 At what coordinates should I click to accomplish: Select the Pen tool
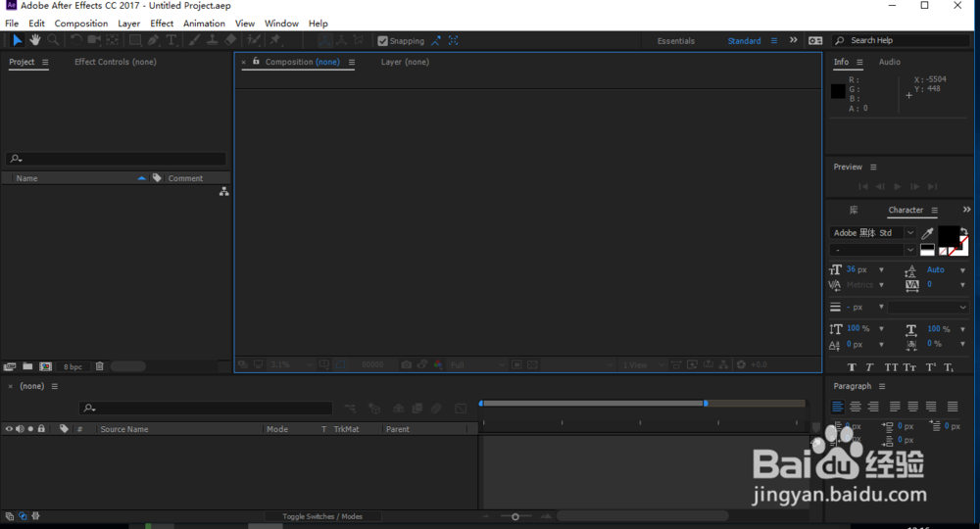coord(153,40)
